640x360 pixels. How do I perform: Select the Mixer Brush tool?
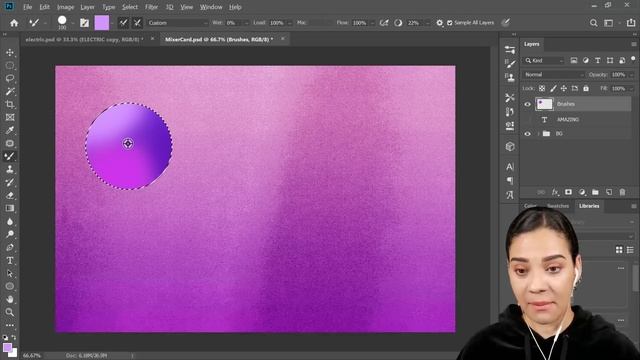pyautogui.click(x=10, y=156)
